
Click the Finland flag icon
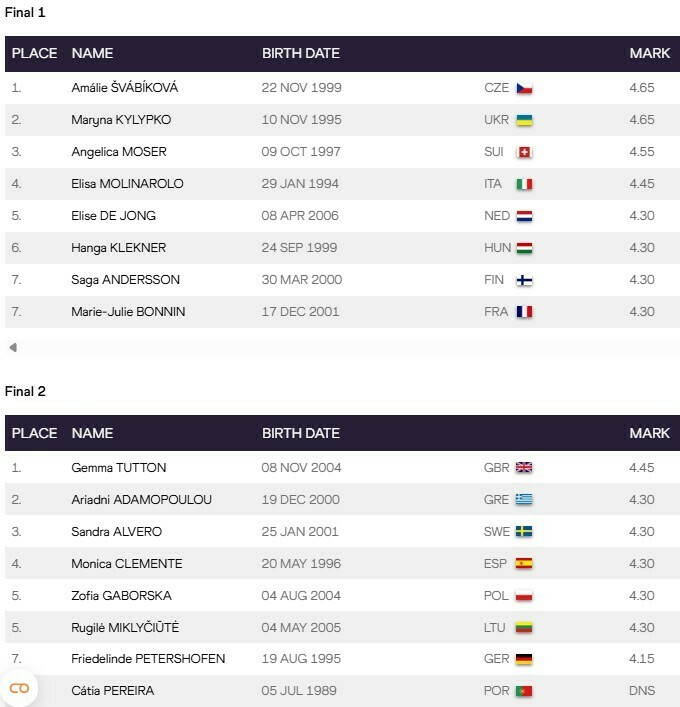tap(524, 280)
